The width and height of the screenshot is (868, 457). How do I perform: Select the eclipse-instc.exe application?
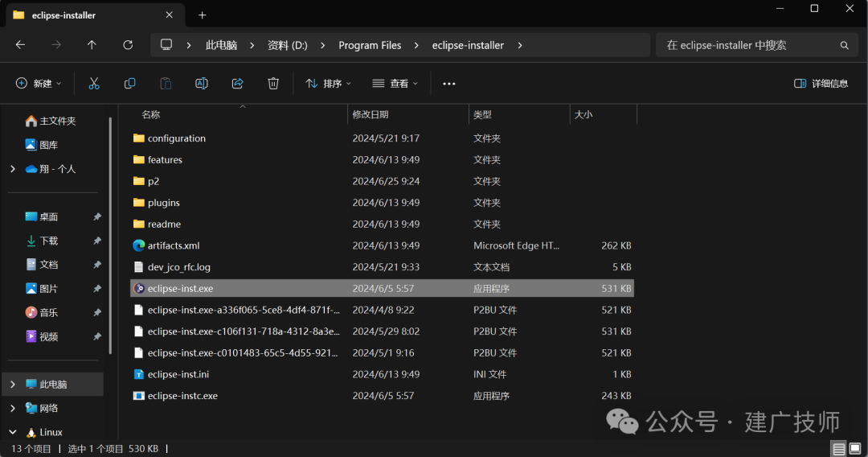point(382,396)
